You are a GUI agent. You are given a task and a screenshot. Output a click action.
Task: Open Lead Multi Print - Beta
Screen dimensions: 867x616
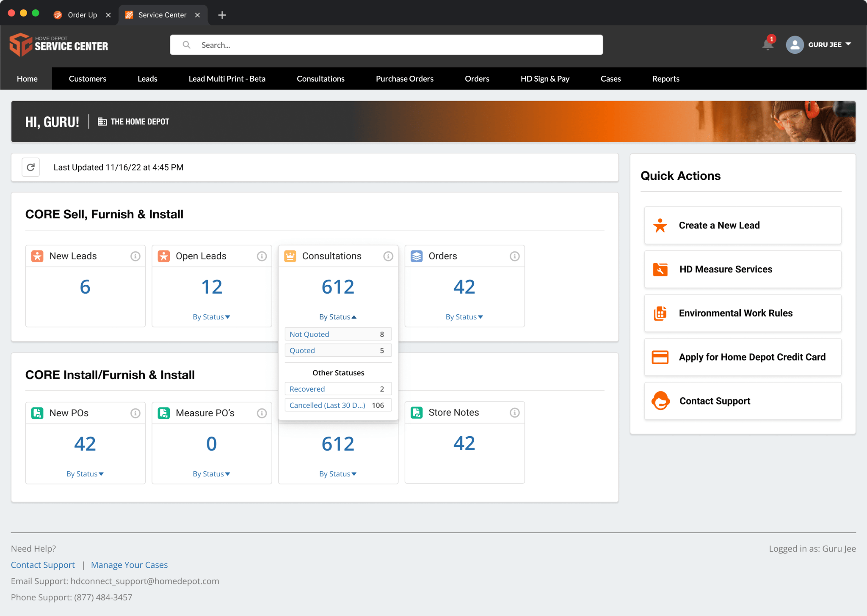[227, 79]
